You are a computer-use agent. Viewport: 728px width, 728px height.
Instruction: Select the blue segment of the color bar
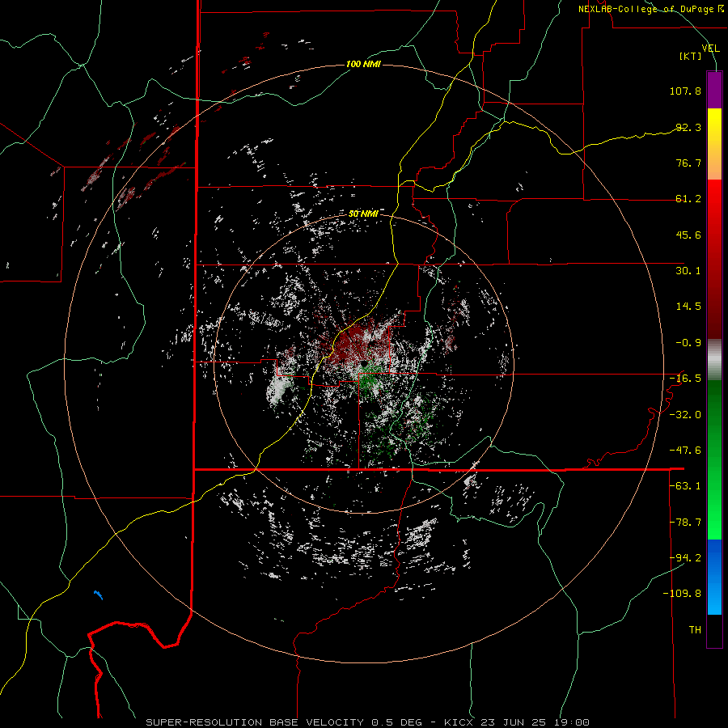(714, 577)
